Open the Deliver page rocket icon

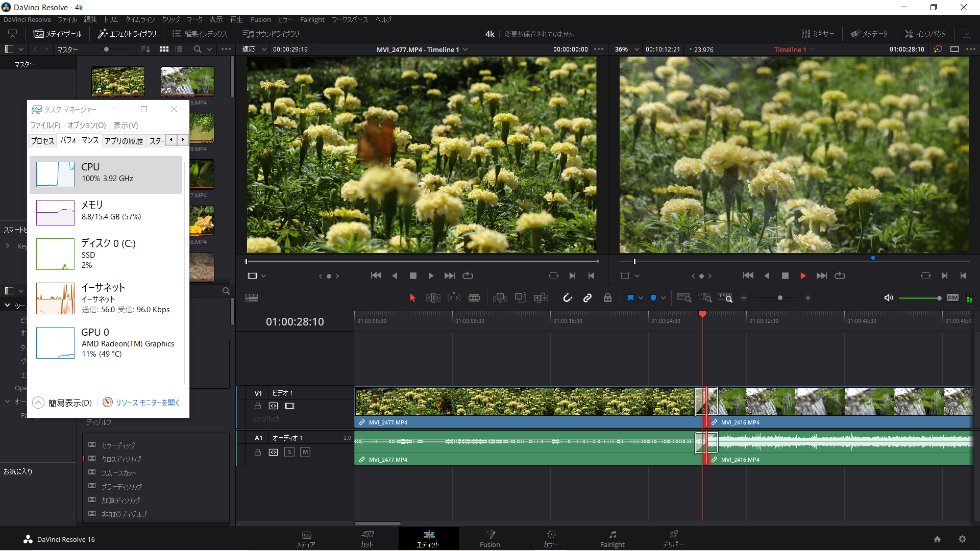coord(673,538)
